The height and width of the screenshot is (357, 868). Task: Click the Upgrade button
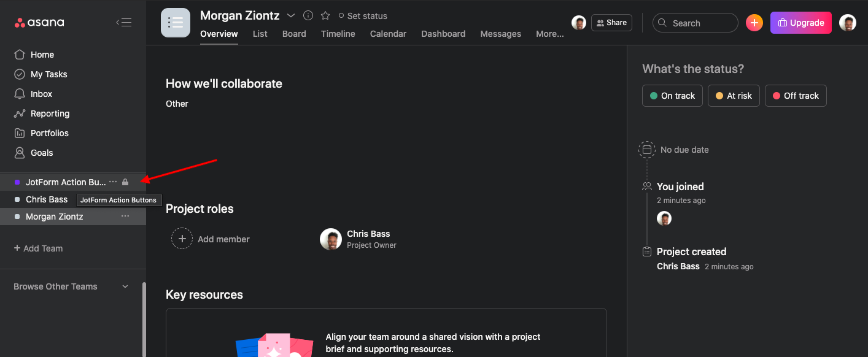point(800,23)
